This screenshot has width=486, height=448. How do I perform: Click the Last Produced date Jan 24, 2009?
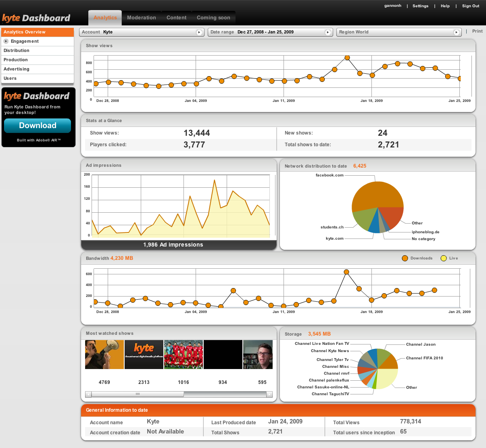click(285, 421)
